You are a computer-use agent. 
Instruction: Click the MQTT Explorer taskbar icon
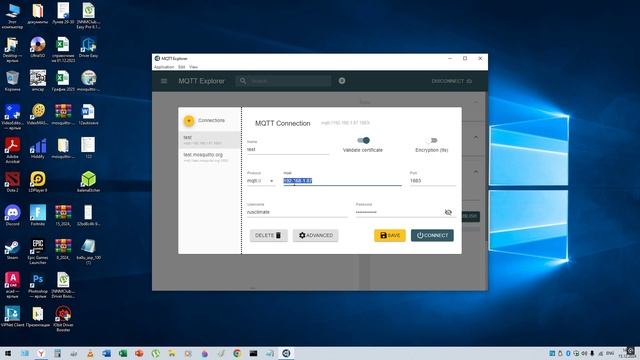[x=286, y=353]
